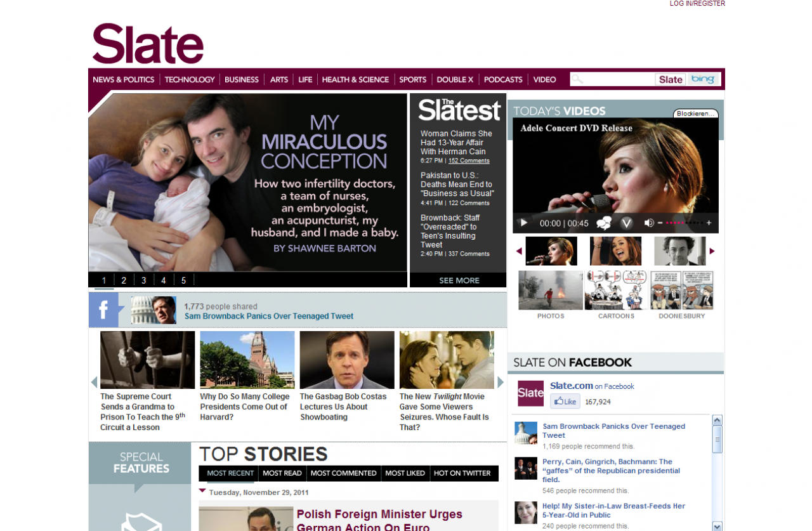Viewport: 812px width, 531px height.
Task: Collapse the Tuesday, November 29 date triangle
Action: 202,490
